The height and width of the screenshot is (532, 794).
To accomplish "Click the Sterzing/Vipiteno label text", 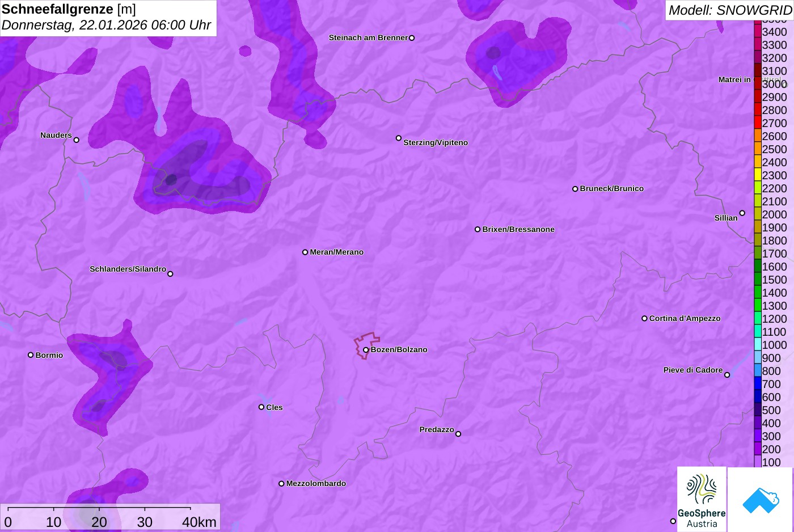I will coord(436,142).
